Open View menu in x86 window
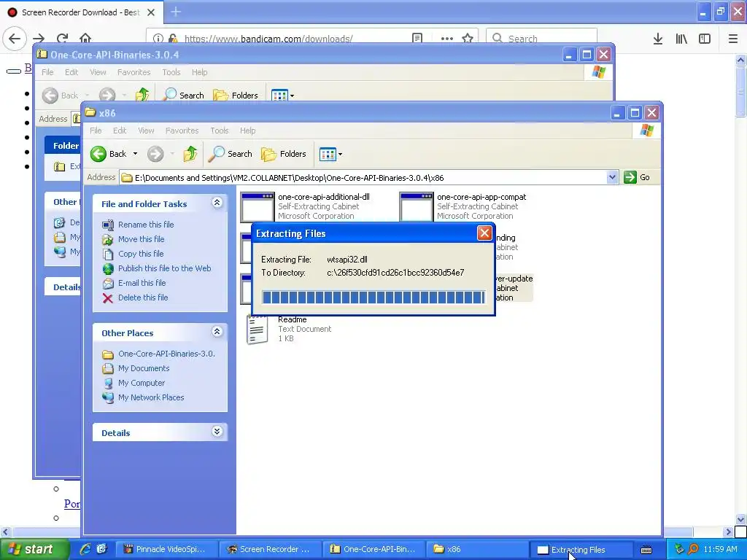Viewport: 747px width, 560px height. [x=146, y=131]
